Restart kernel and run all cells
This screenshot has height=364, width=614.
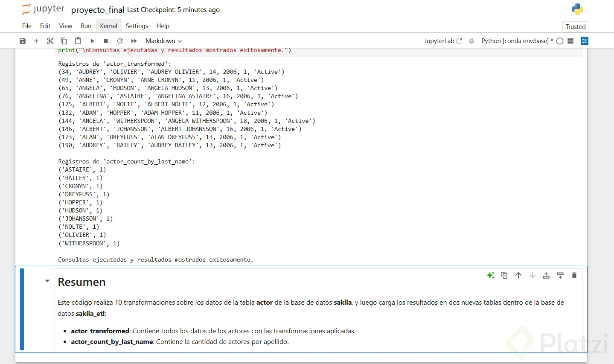[134, 41]
